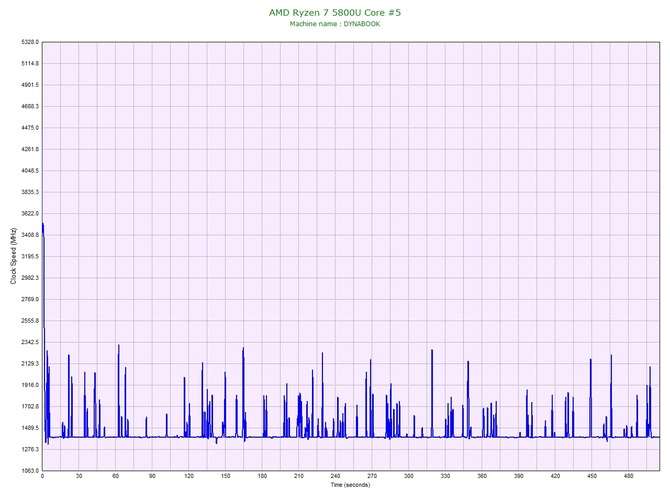Click the y-axis value 2982.3

(30, 278)
